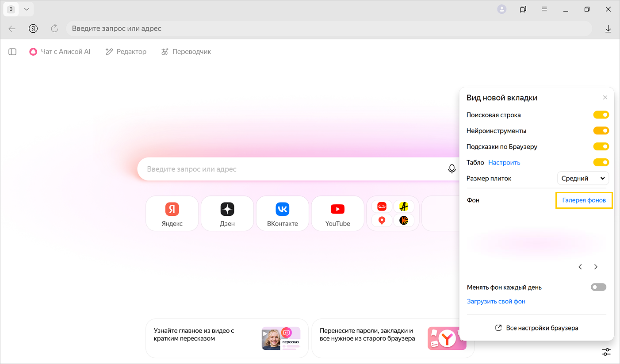Open Чат с Алисой AI
620x364 pixels.
[60, 52]
